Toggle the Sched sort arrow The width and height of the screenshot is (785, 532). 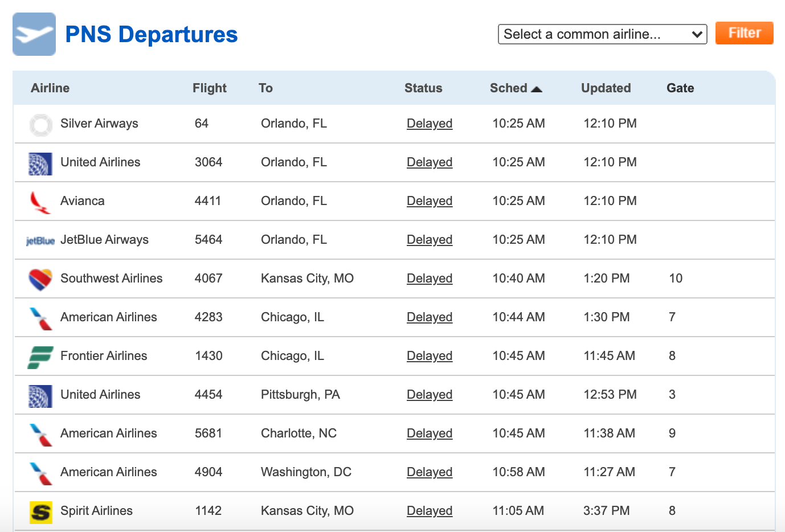pos(537,89)
